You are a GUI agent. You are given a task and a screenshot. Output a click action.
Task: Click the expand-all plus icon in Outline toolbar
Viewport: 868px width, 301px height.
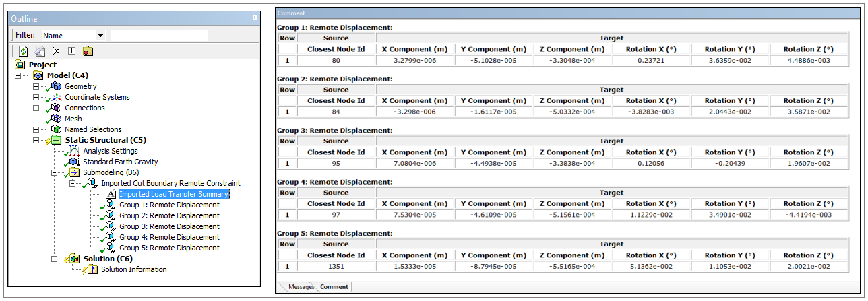tap(71, 51)
